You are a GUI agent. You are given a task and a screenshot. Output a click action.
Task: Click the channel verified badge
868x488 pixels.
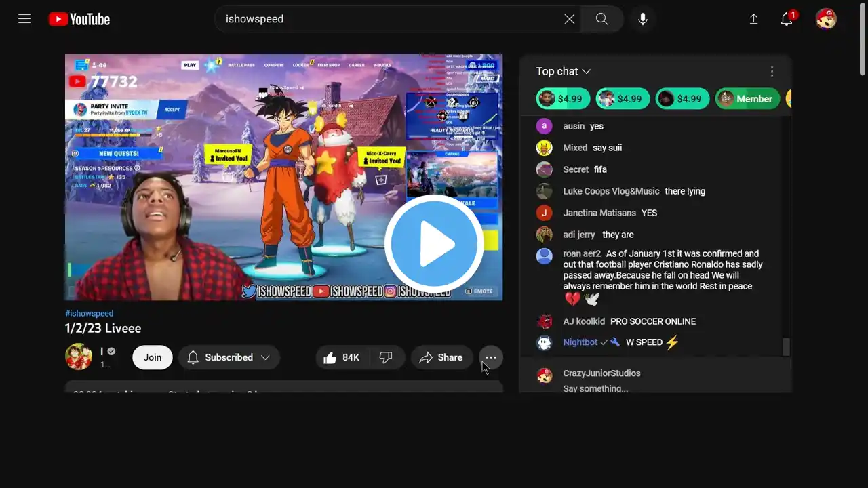111,351
